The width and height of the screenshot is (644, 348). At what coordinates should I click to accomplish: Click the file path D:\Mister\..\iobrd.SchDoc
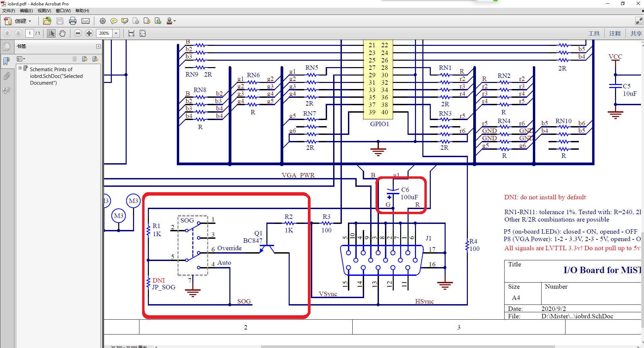point(577,316)
